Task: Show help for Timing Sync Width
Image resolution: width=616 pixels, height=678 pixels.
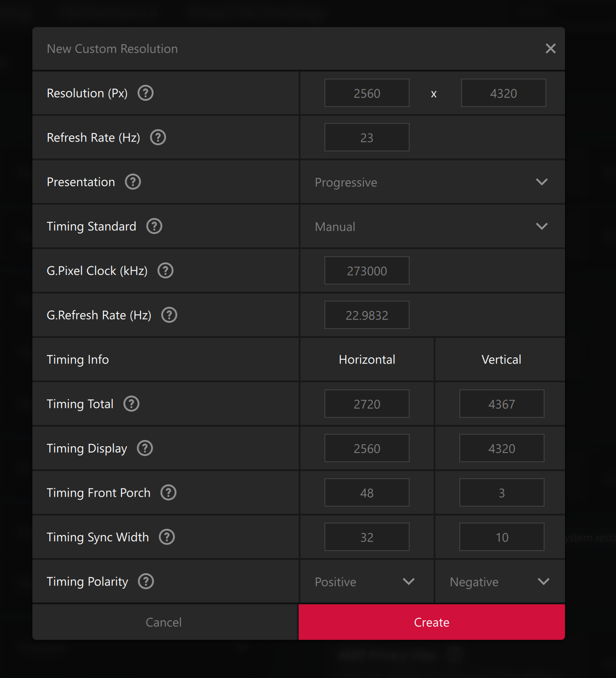Action: point(167,537)
